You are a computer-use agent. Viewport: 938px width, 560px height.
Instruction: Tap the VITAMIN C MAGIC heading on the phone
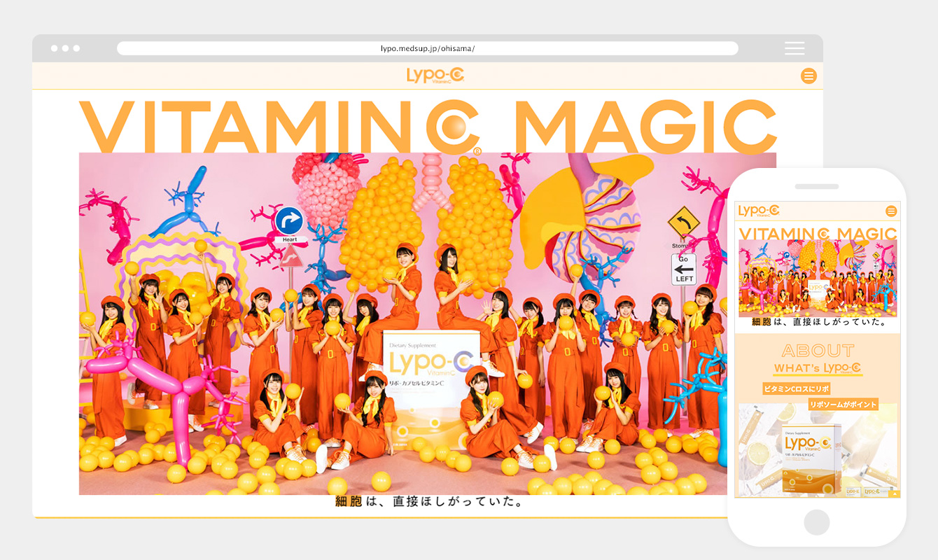point(818,233)
